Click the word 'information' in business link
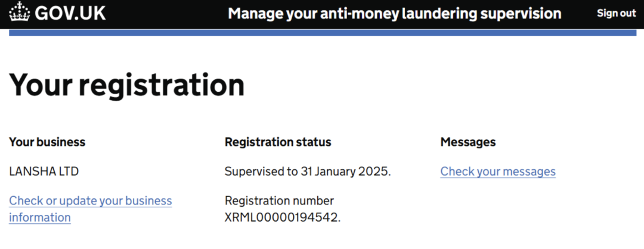Image resolution: width=644 pixels, height=249 pixels. point(40,217)
